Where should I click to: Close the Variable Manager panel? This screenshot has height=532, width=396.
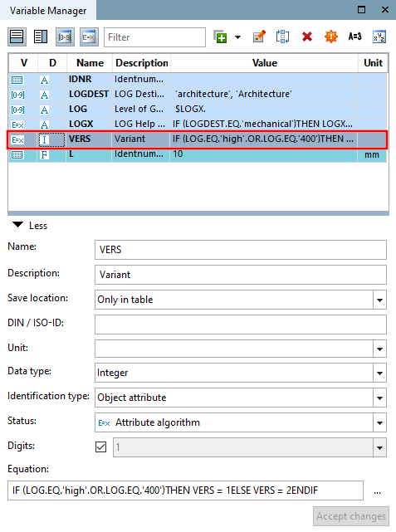(385, 9)
